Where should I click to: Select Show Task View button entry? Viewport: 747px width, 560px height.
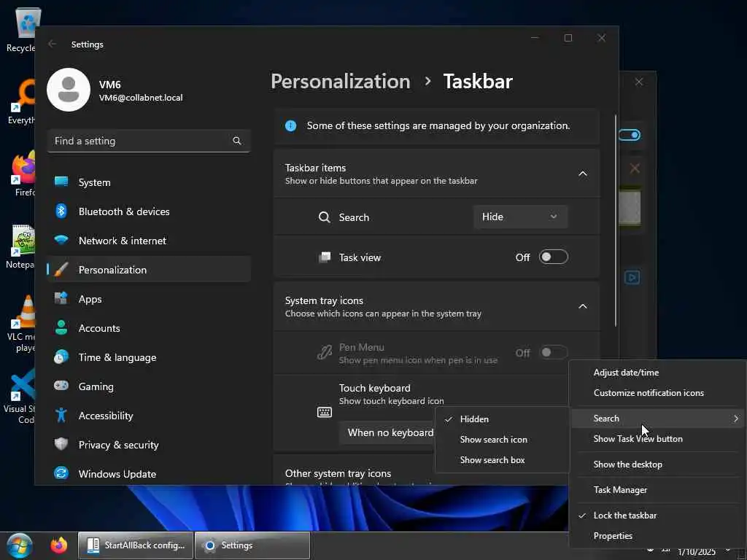tap(657, 438)
